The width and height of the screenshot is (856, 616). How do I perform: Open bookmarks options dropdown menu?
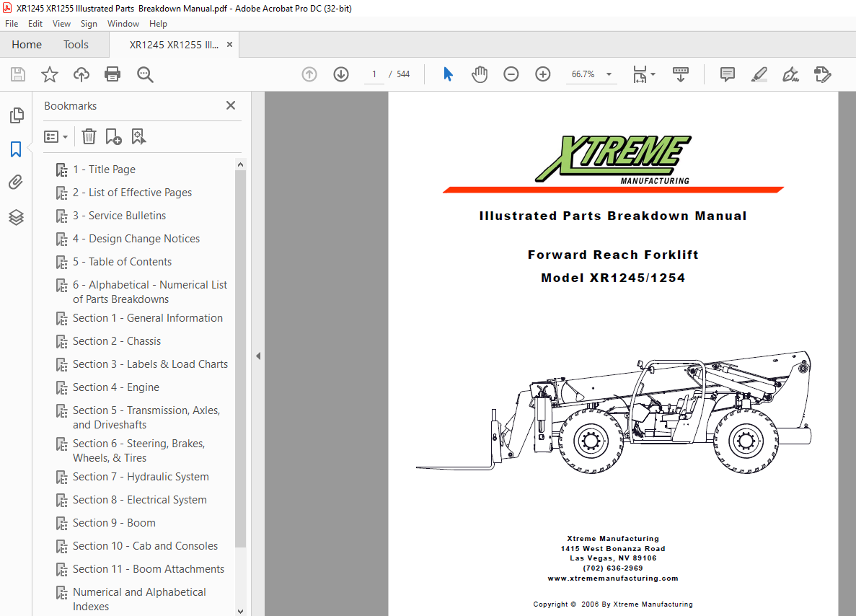(x=56, y=136)
